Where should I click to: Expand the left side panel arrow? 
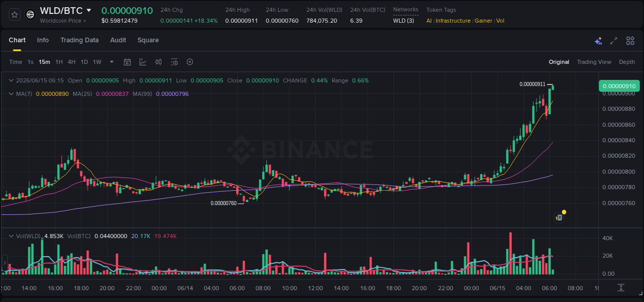click(x=4, y=263)
